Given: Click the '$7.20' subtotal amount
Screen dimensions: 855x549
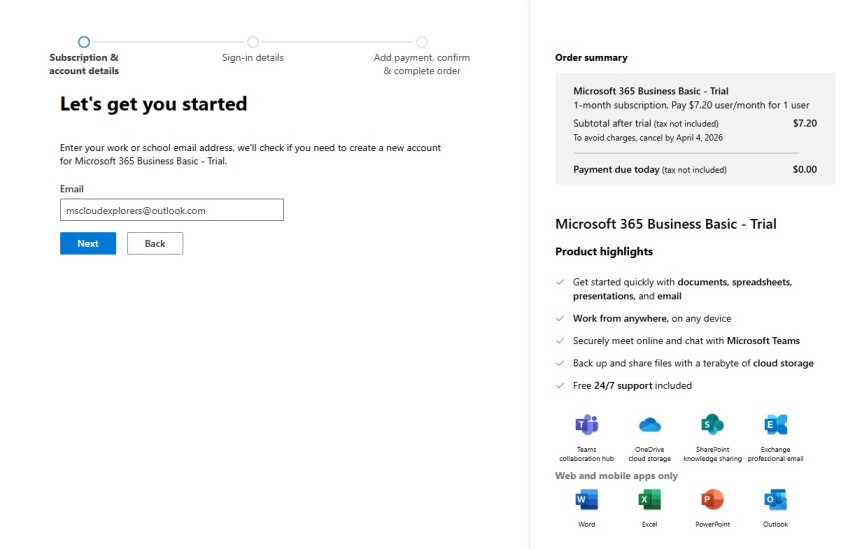Looking at the screenshot, I should pos(805,123).
